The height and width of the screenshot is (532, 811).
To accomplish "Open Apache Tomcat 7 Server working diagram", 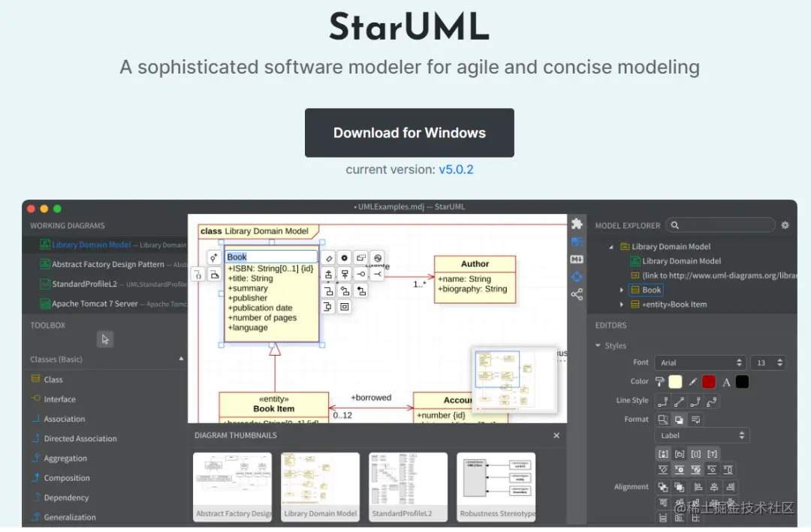I will (105, 303).
